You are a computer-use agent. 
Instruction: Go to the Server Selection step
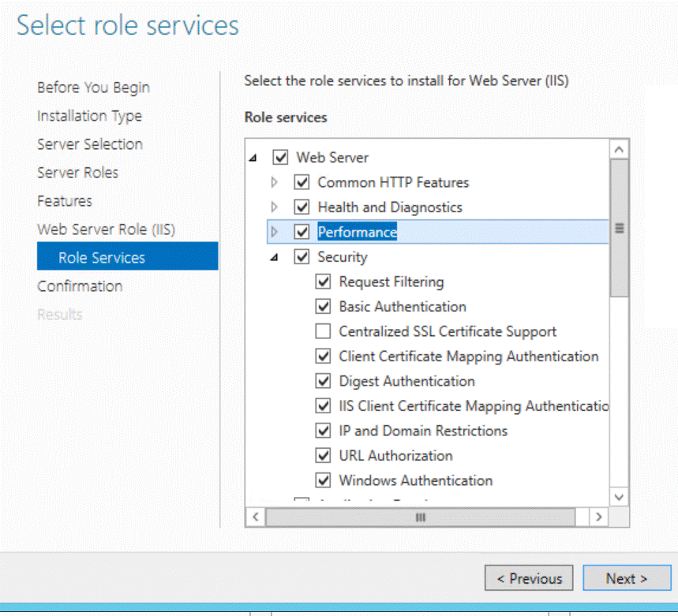coord(89,144)
